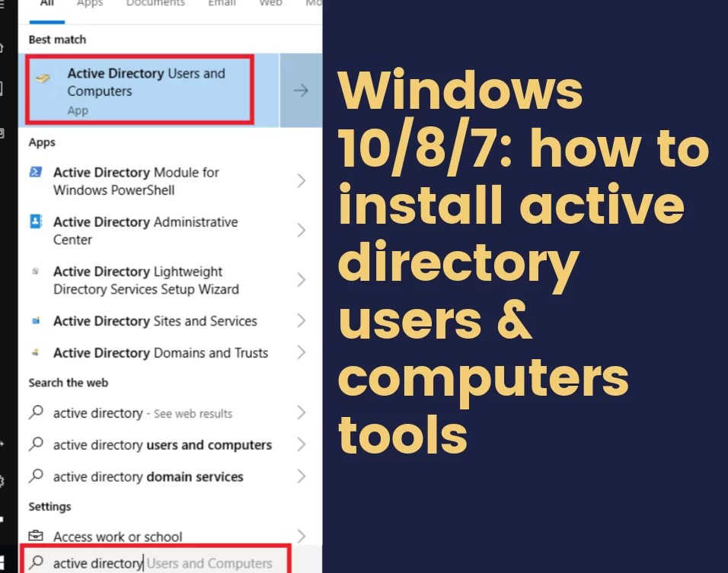Expand 'domain services' web suggestion chevron
The height and width of the screenshot is (573, 728).
pos(301,476)
